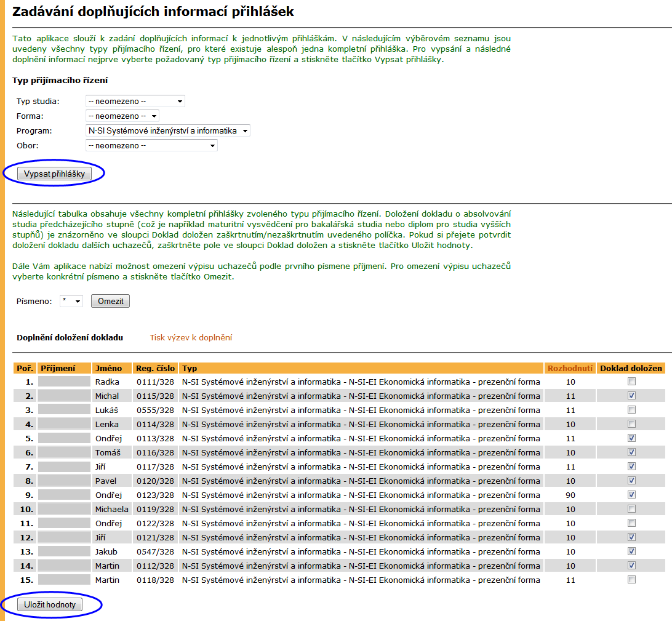Expand the Obor dropdown
The height and width of the screenshot is (621, 672).
point(152,145)
